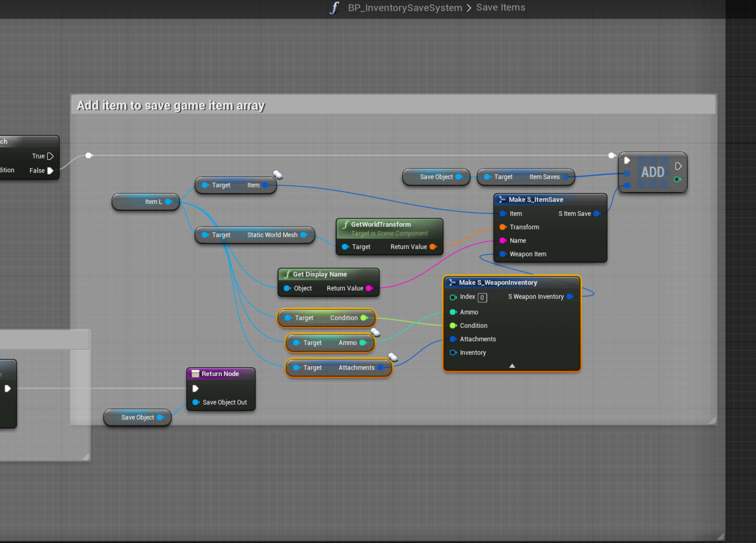This screenshot has height=543, width=756.
Task: Click the ADD node execution output pin
Action: (x=678, y=166)
